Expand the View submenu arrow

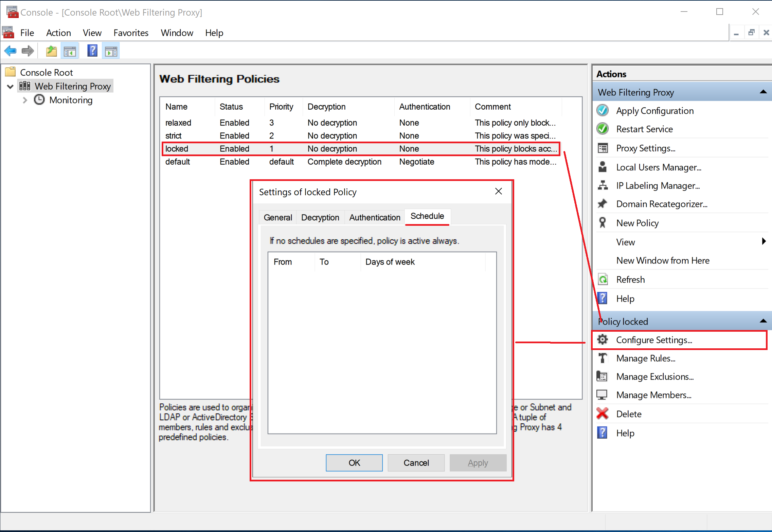point(764,241)
